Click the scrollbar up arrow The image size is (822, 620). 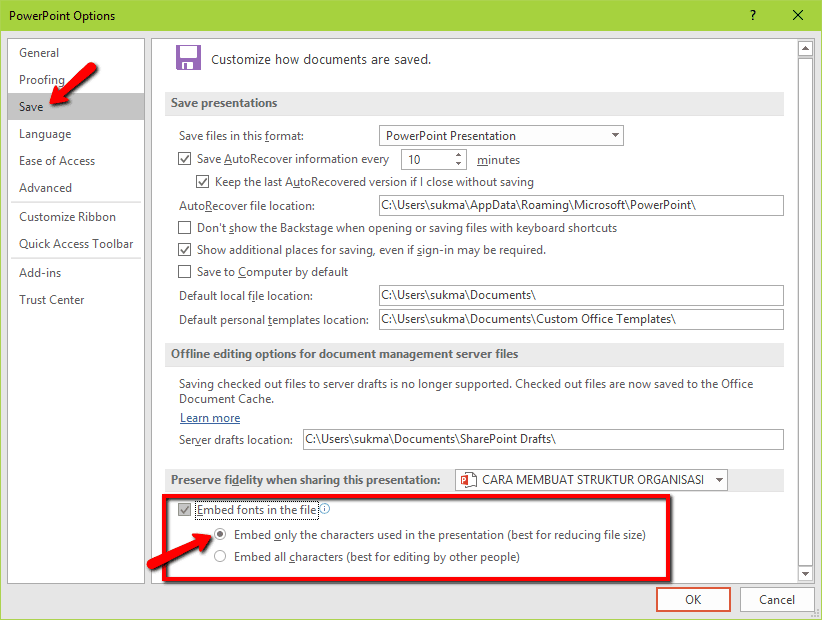805,49
